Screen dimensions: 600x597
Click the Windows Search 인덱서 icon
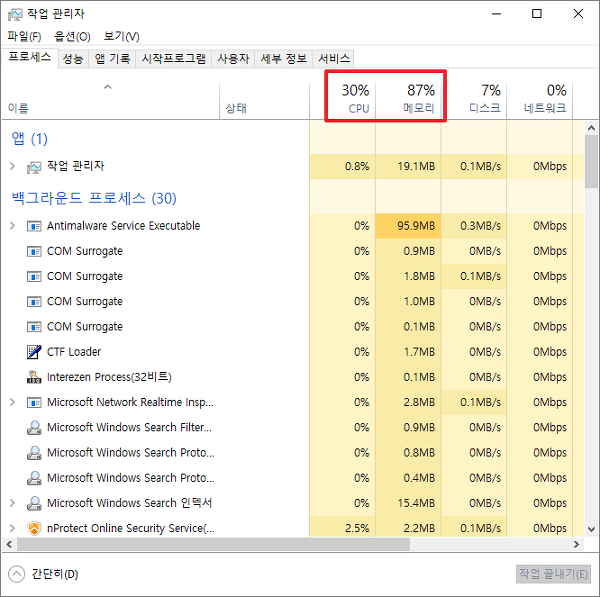pos(34,503)
